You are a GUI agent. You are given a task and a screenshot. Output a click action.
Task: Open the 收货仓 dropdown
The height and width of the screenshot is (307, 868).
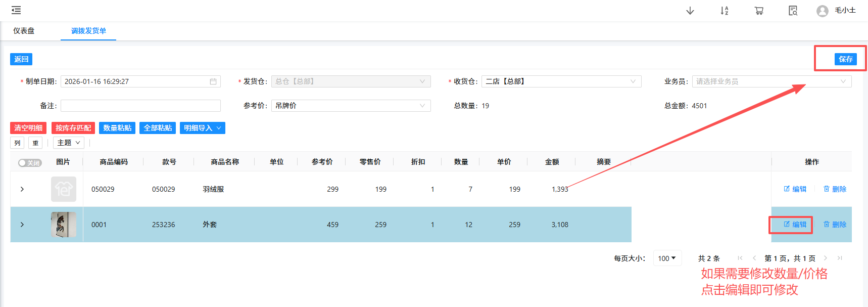pos(561,81)
